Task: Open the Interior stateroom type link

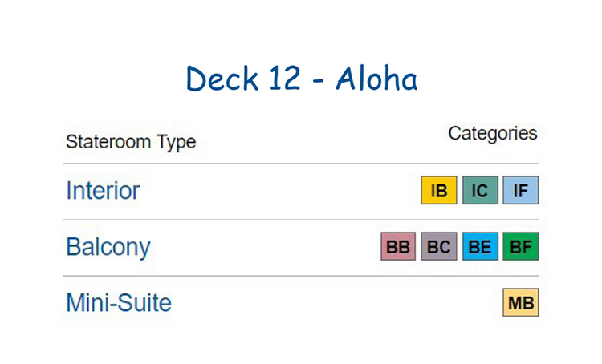Action: click(x=103, y=190)
